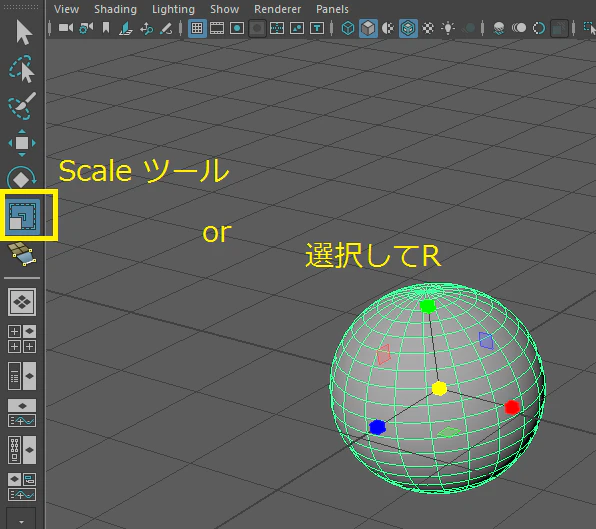Choose the Persp/Hypergraph/Graph Editor layout
596x529 pixels.
click(x=22, y=487)
